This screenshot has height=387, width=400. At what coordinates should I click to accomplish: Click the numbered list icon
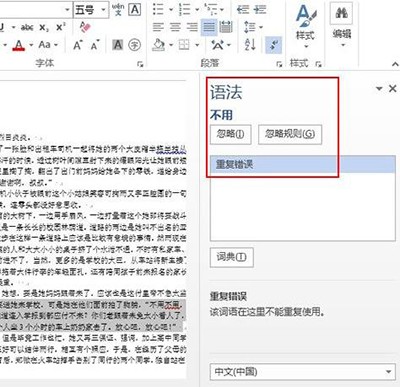tap(184, 9)
